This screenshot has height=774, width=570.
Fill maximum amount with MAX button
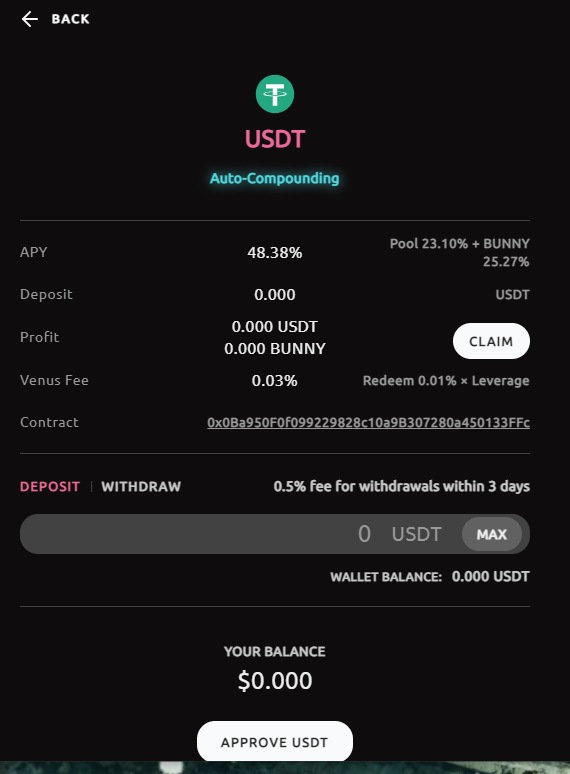pos(492,534)
